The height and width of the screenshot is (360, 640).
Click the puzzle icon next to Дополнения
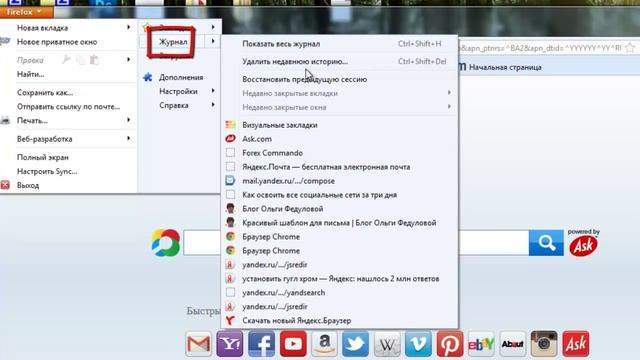pyautogui.click(x=148, y=77)
